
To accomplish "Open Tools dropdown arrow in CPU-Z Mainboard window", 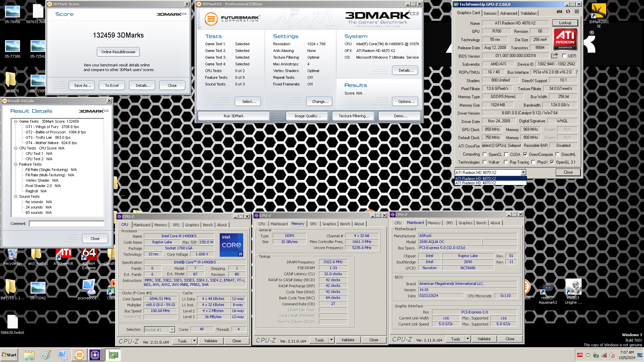I will [468, 339].
